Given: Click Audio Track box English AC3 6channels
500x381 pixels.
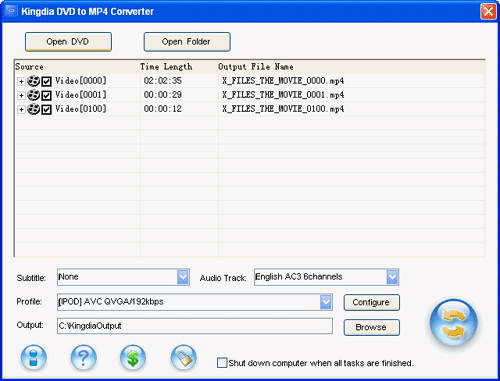Looking at the screenshot, I should click(x=326, y=277).
